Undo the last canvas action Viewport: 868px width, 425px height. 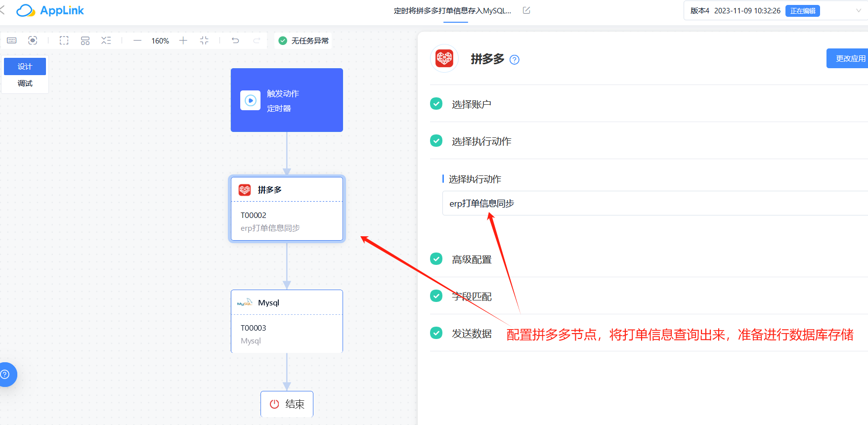click(235, 41)
